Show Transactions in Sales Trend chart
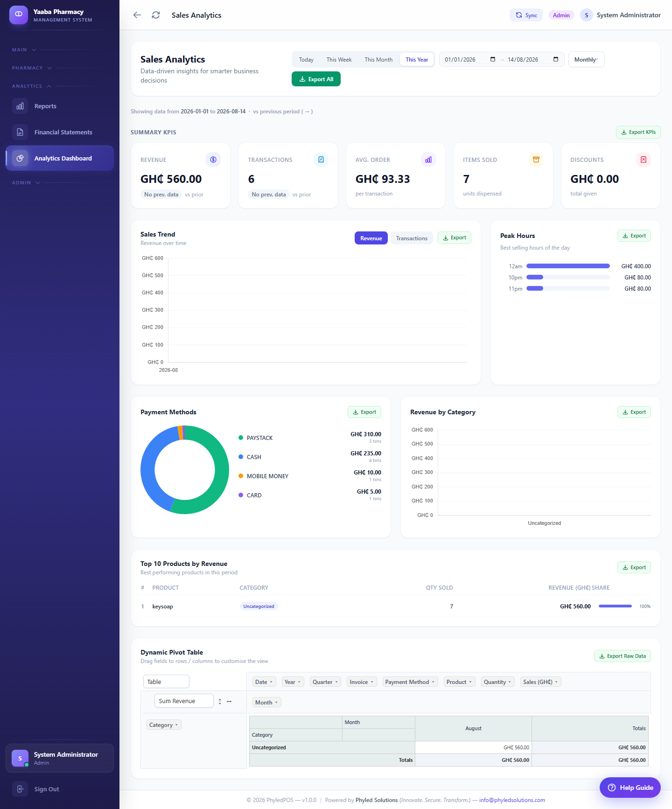The image size is (672, 809). (x=412, y=238)
